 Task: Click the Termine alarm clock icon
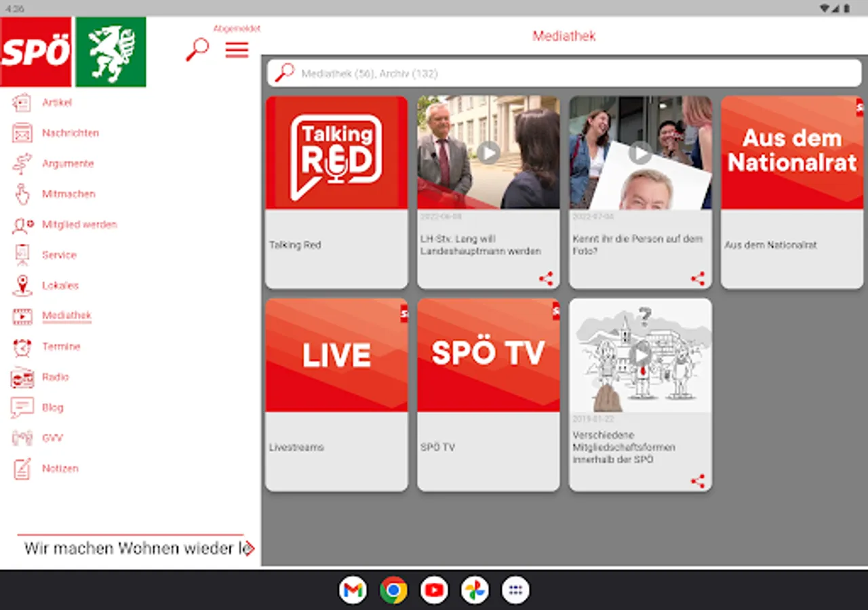coord(22,346)
